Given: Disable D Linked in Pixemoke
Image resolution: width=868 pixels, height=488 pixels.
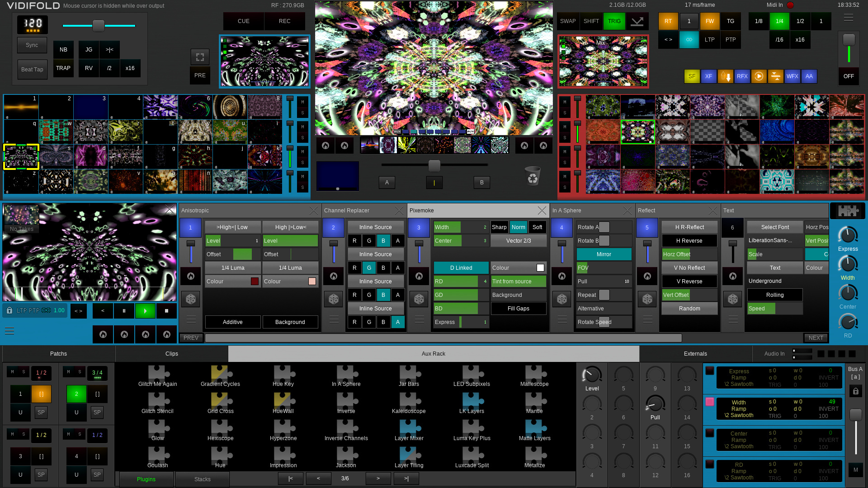Looking at the screenshot, I should point(461,268).
